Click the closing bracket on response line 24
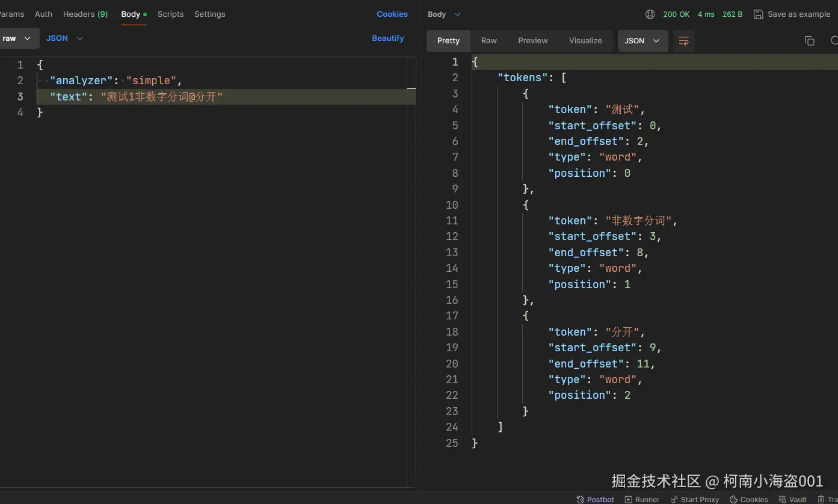Image resolution: width=838 pixels, height=504 pixels. tap(500, 426)
